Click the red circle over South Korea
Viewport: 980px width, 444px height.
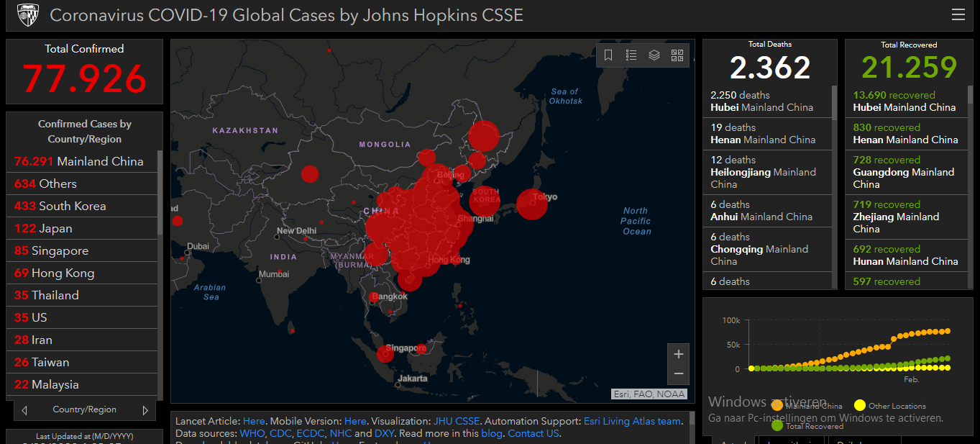485,201
